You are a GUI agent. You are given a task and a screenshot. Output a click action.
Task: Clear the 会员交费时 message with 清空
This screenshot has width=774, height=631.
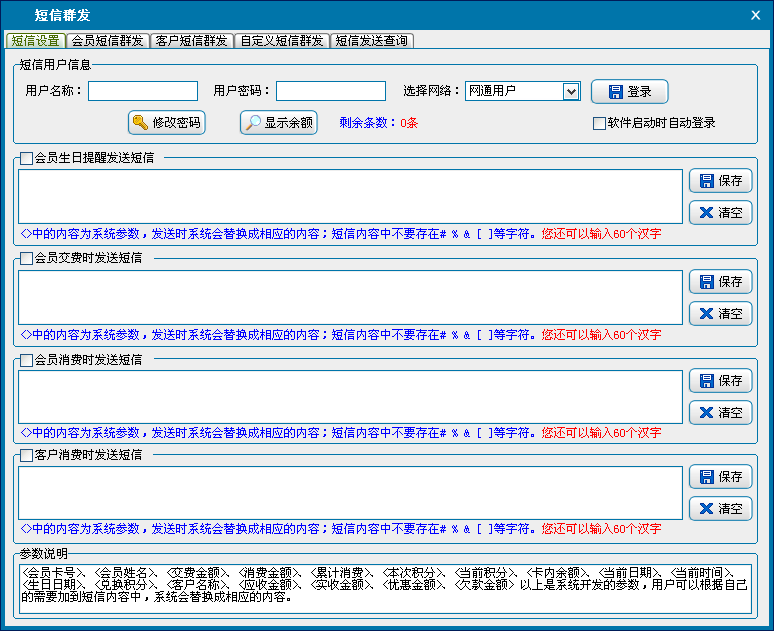pos(720,314)
